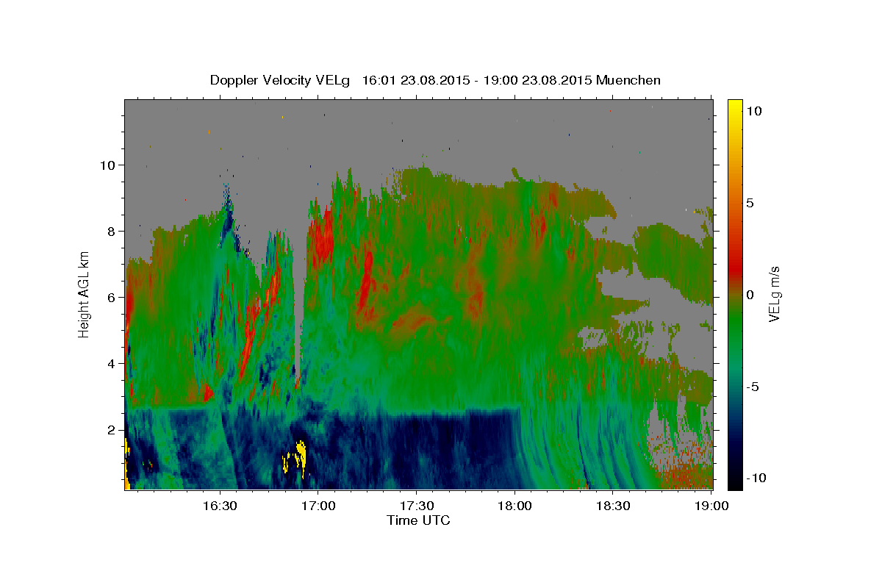
Task: Click the yellow velocity patch near 17:00
Action: (x=301, y=453)
